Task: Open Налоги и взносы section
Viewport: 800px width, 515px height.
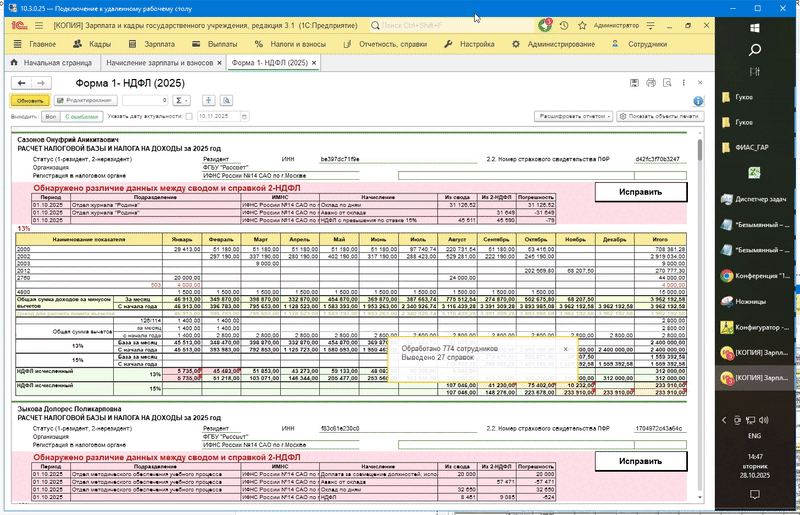Action: point(290,44)
